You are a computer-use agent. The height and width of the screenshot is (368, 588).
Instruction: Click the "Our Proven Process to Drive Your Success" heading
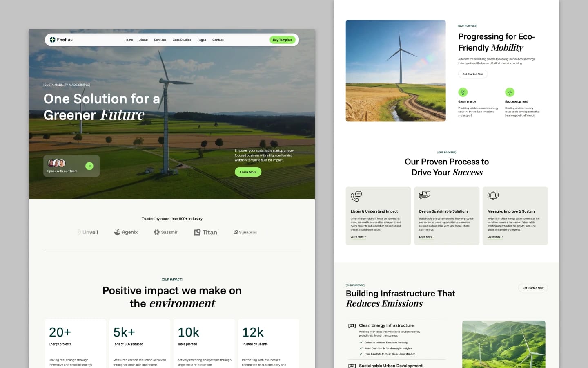click(447, 167)
